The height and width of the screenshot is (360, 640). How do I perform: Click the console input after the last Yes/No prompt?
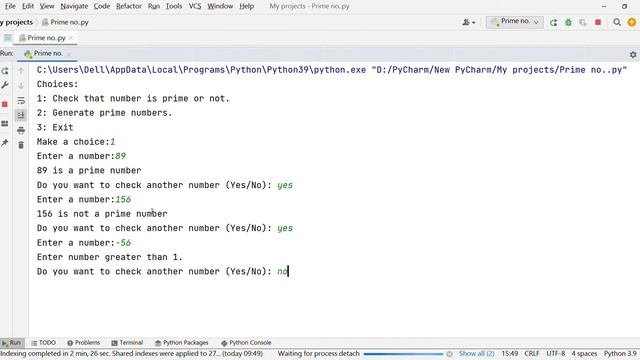[283, 271]
